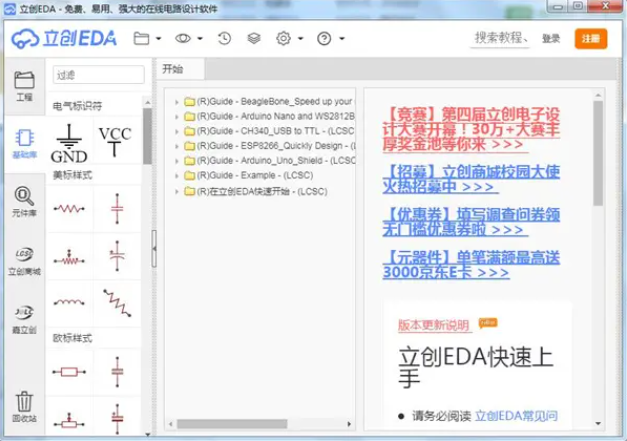The height and width of the screenshot is (441, 627).
Task: Open the 嘉立创 JLC icon
Action: tap(24, 319)
